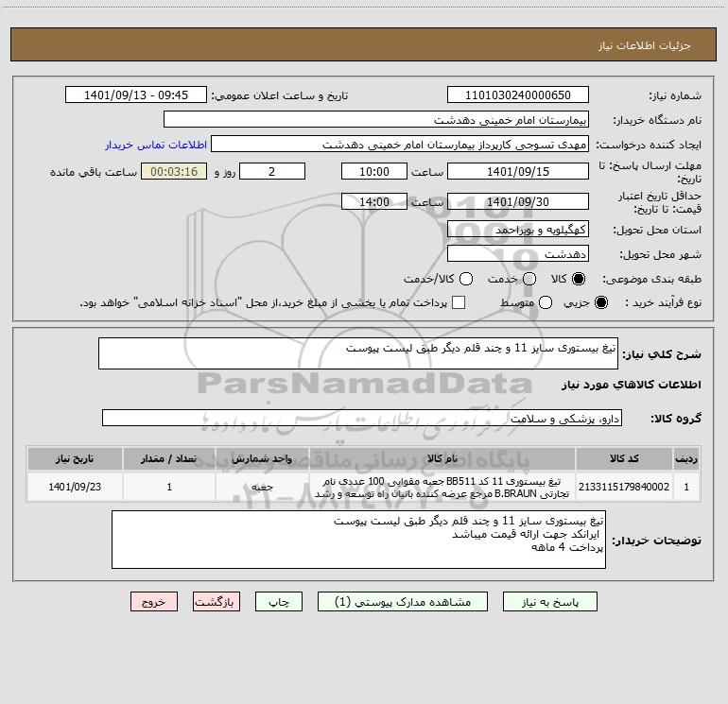Click the پاسخ به نیاز button
Viewport: 728px width, 704px height.
550,602
